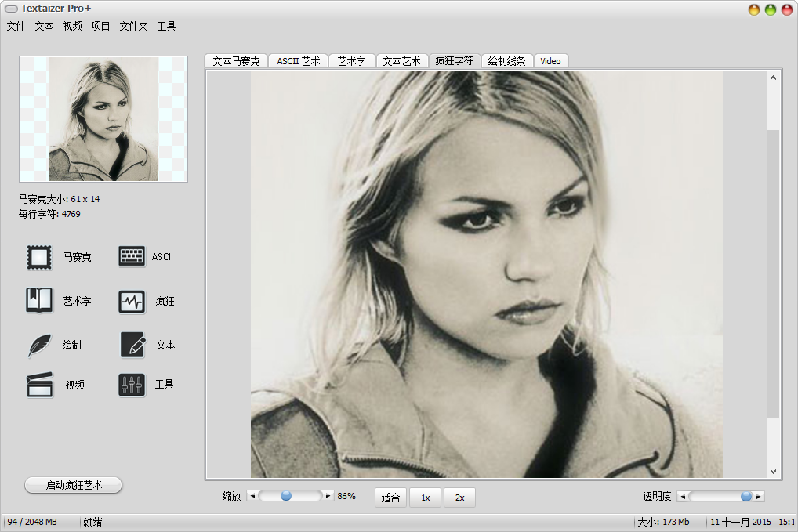Click the zoom slider handle
798x532 pixels.
coord(286,496)
